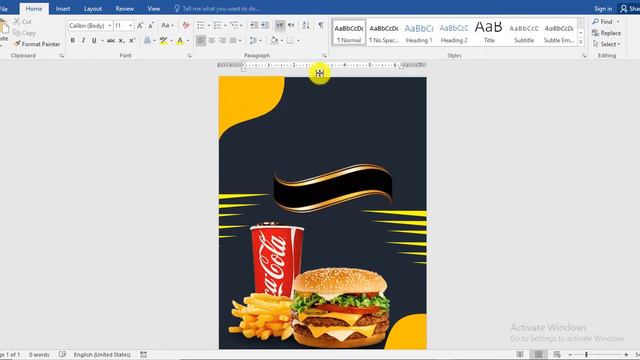Toggle bold formatting

point(73,40)
